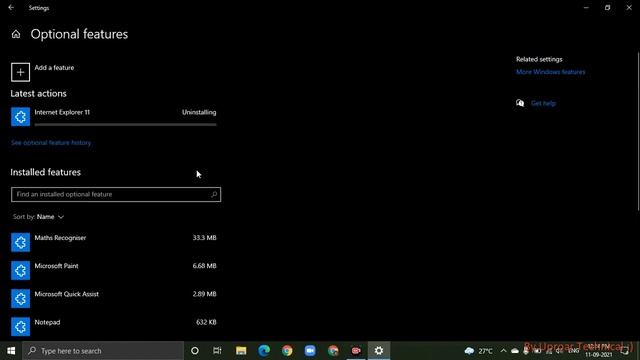Image resolution: width=640 pixels, height=360 pixels.
Task: Click the 2.89 MB size value
Action: pos(204,294)
